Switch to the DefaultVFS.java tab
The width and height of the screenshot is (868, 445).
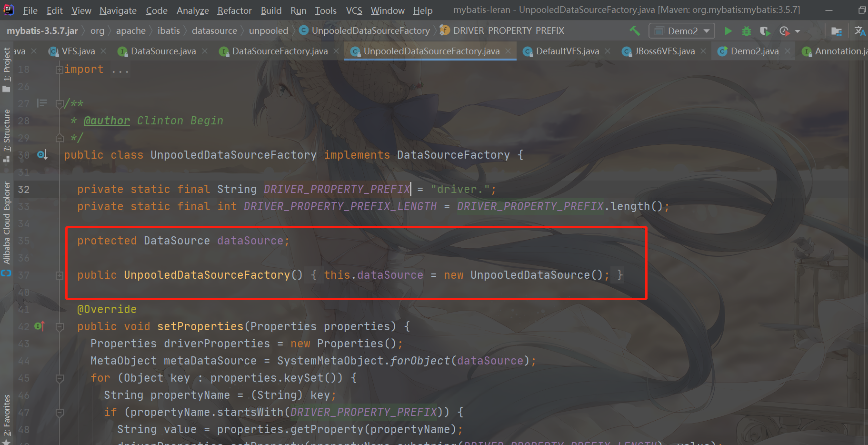568,51
